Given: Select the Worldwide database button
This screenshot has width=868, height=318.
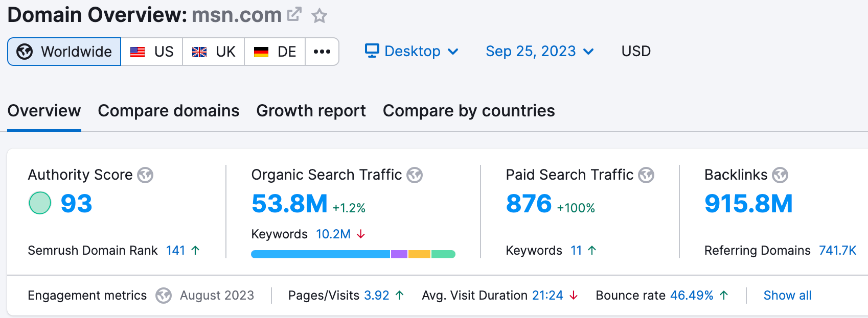Looking at the screenshot, I should point(64,52).
